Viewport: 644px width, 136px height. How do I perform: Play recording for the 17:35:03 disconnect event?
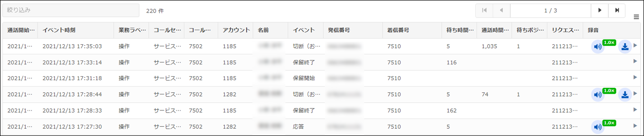597,47
